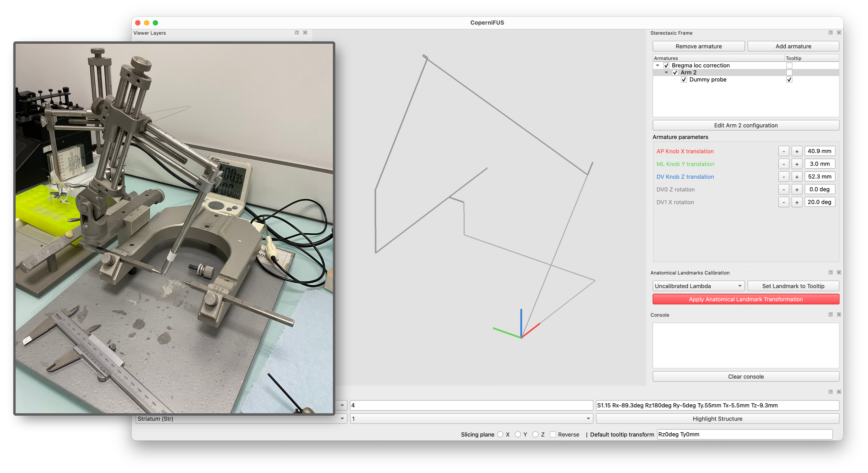Decrease AP Knob X translation
868x473 pixels.
pyautogui.click(x=784, y=151)
